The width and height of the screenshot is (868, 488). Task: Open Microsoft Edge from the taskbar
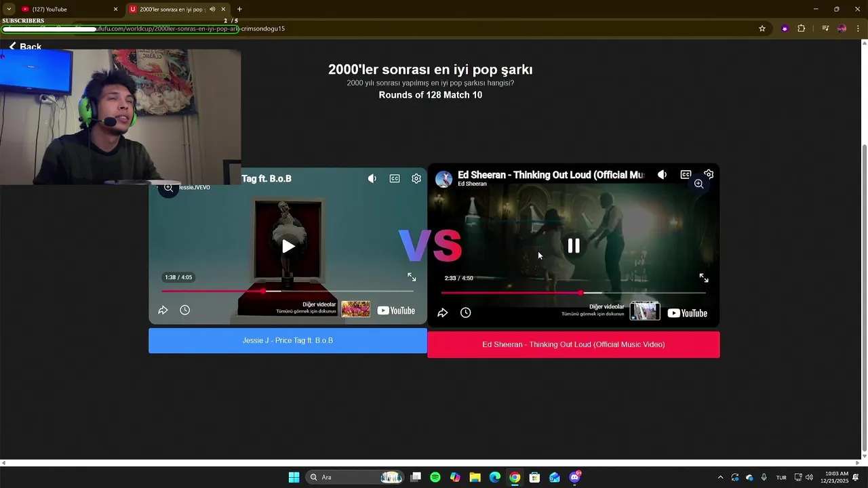(495, 477)
